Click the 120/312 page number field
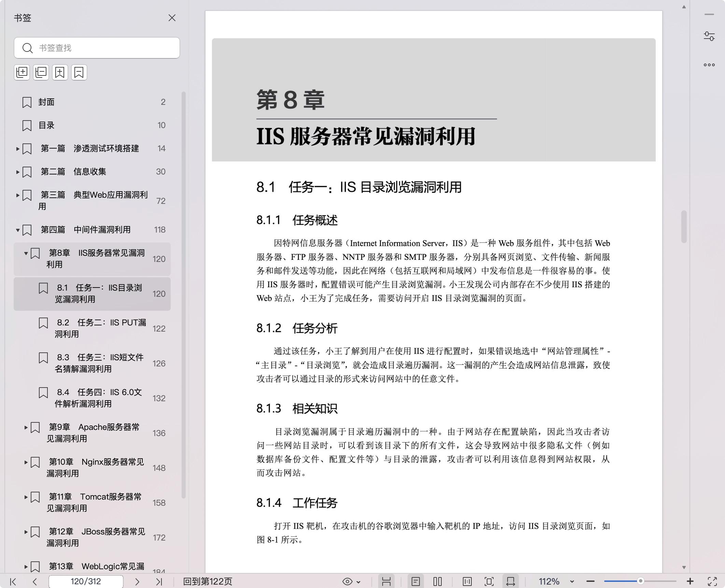 click(86, 582)
